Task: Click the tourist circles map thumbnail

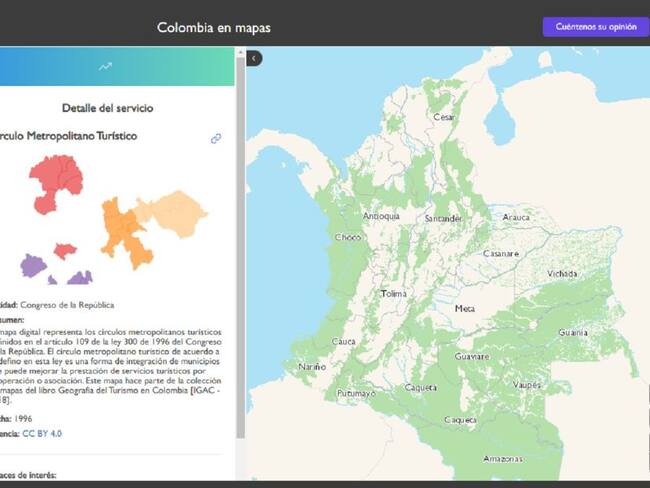Action: 112,220
